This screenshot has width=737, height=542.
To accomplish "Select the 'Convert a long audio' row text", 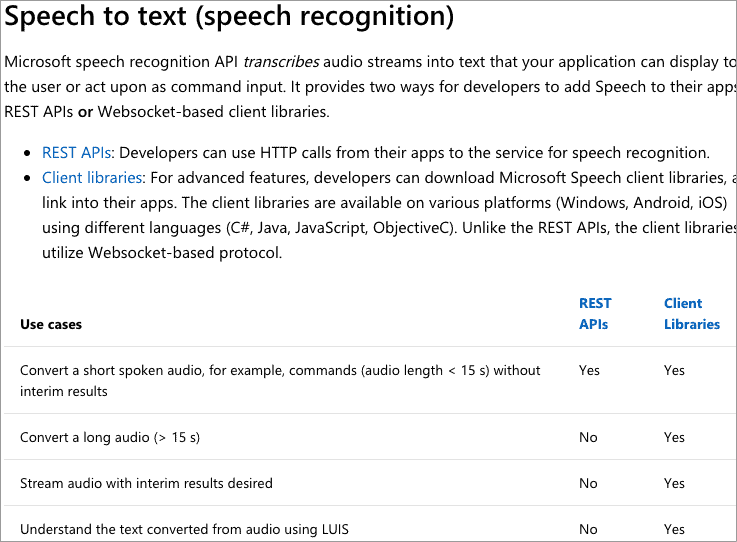I will click(110, 437).
